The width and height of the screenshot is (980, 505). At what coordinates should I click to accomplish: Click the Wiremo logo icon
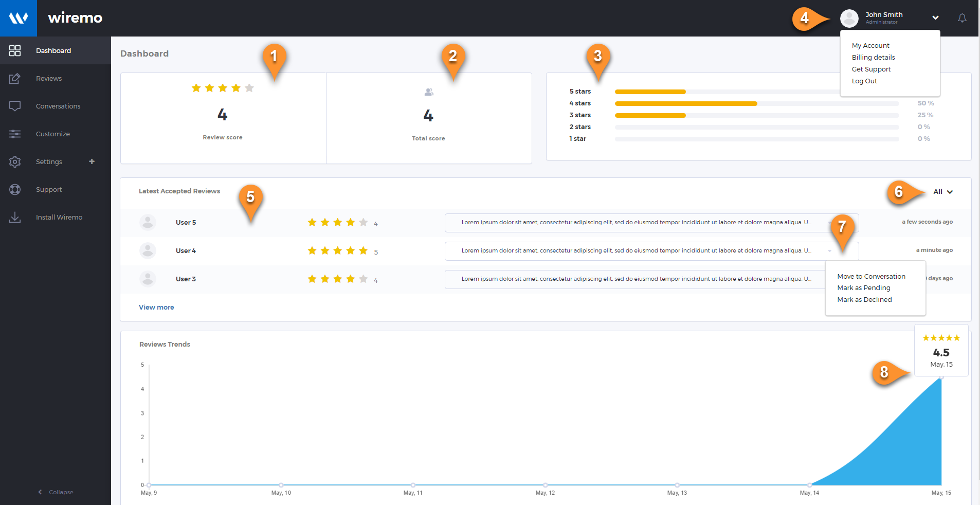[x=19, y=18]
